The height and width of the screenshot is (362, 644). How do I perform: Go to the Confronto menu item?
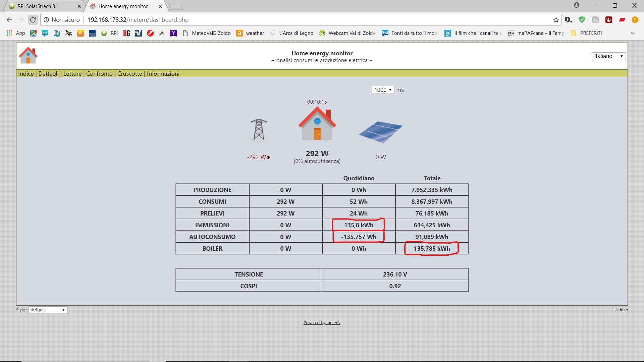pyautogui.click(x=99, y=74)
